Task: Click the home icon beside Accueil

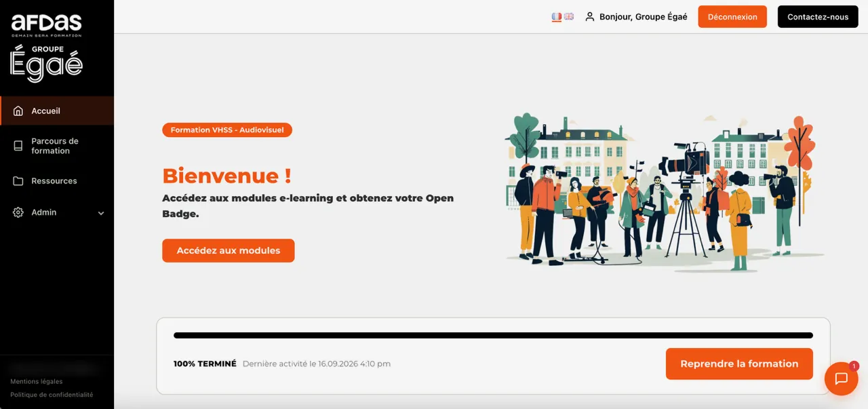Action: click(18, 111)
